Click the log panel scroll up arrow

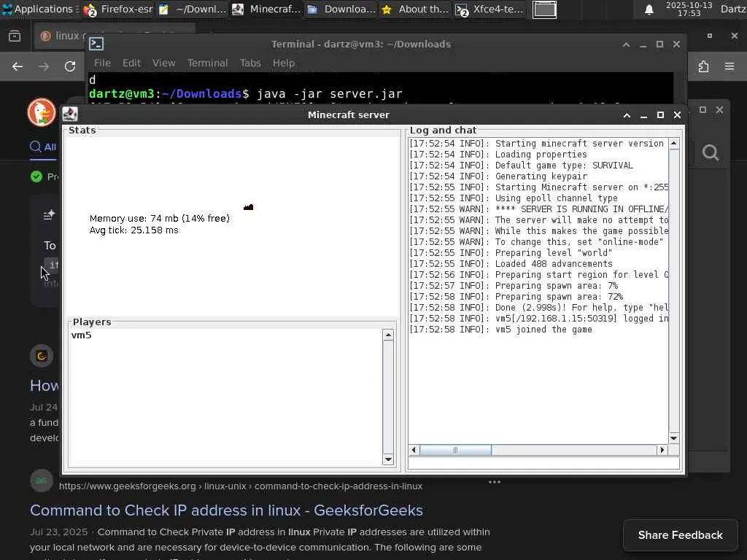673,144
